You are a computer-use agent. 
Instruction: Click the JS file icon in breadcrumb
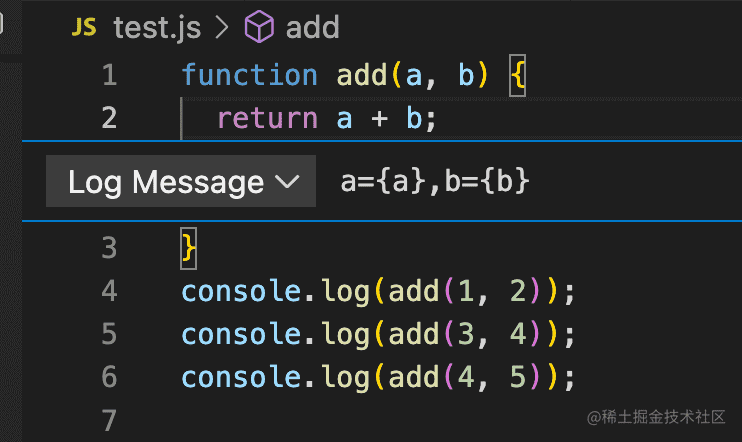tap(84, 28)
